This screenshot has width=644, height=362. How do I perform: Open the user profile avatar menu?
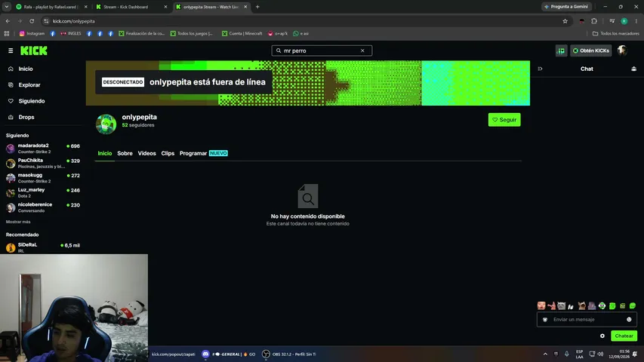coord(622,51)
